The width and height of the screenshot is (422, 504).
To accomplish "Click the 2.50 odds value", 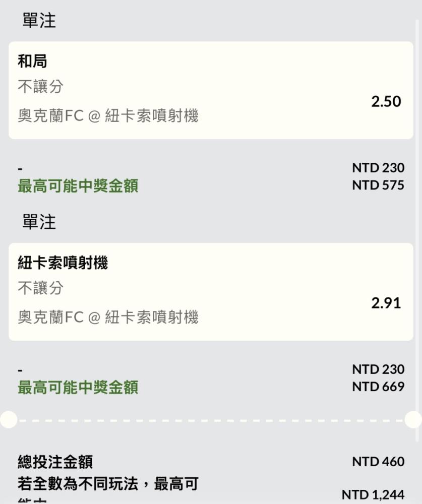I will 386,102.
